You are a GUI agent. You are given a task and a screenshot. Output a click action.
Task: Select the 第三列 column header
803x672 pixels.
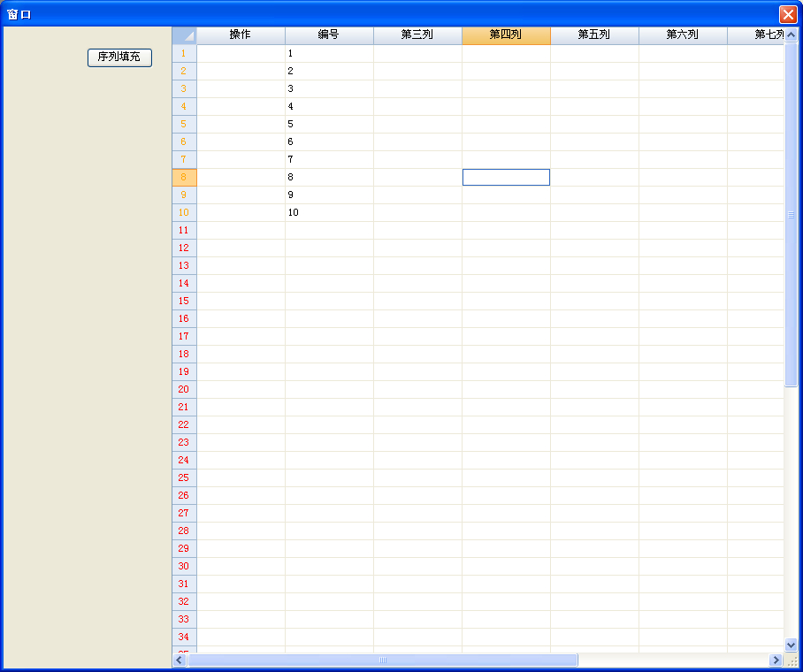tap(418, 35)
